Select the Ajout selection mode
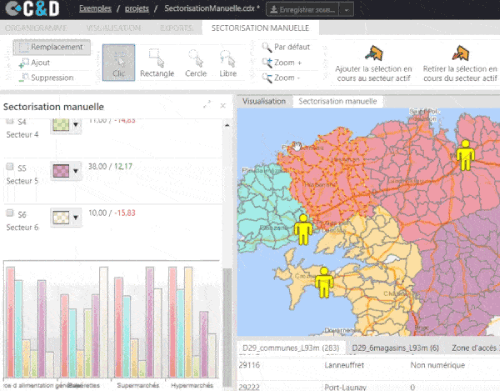Viewport: 500px width, 391px height. point(35,63)
